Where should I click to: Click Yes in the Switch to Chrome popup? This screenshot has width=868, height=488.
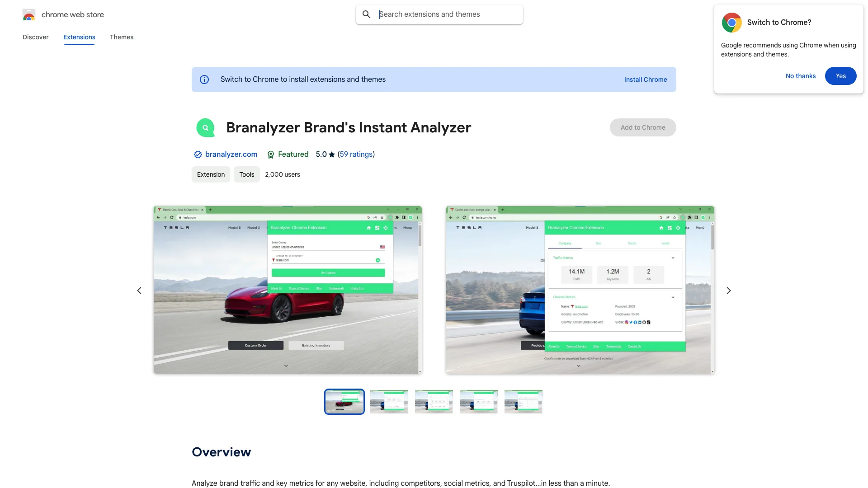click(840, 75)
